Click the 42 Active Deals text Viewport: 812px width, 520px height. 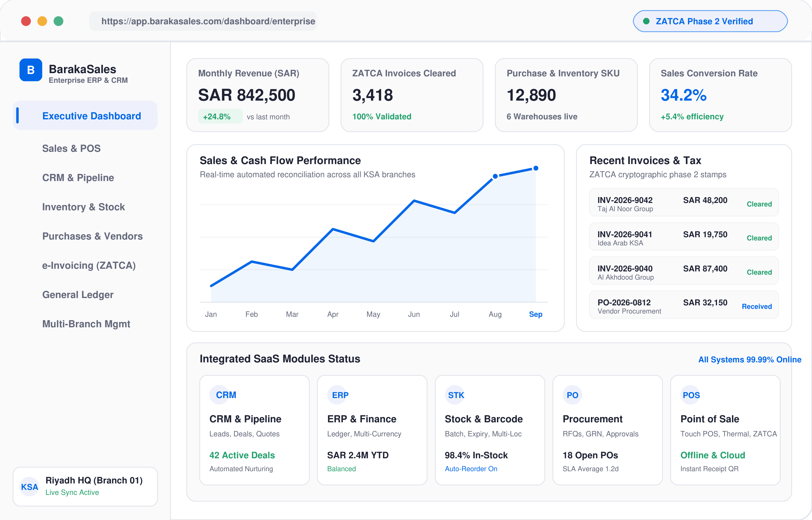(x=242, y=455)
